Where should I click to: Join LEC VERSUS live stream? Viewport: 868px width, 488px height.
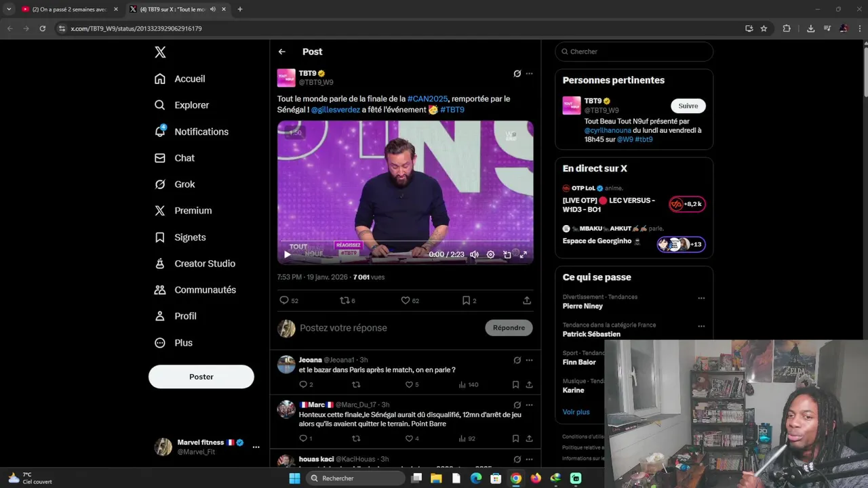[634, 201]
